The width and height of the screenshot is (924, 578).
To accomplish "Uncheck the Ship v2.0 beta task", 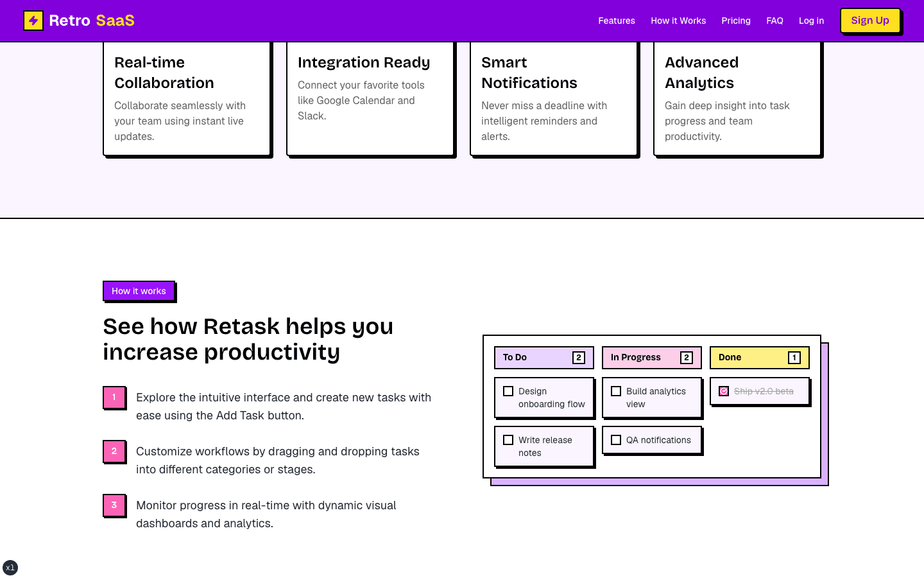I will point(724,391).
